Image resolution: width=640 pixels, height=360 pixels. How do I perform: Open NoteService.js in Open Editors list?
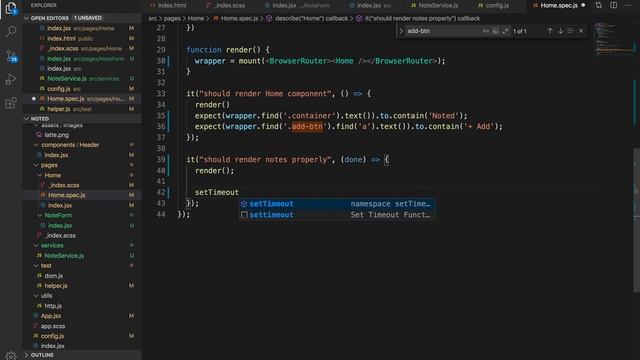coord(82,78)
